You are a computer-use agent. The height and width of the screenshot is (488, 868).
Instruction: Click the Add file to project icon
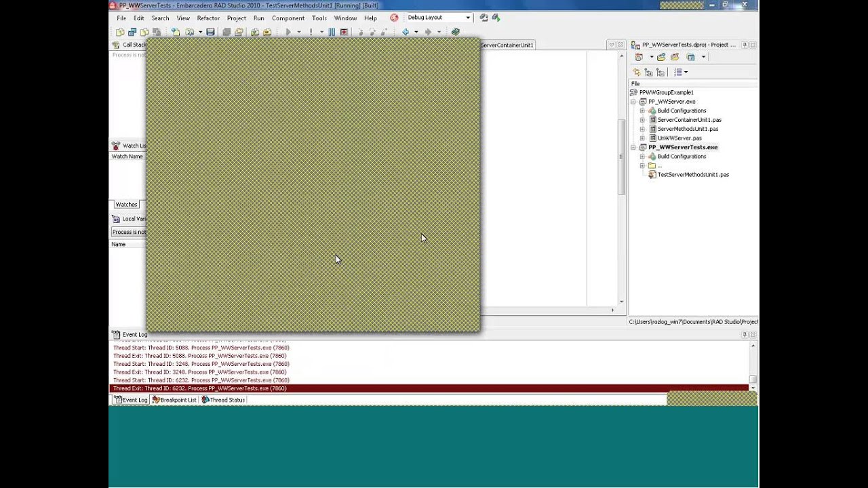[255, 32]
